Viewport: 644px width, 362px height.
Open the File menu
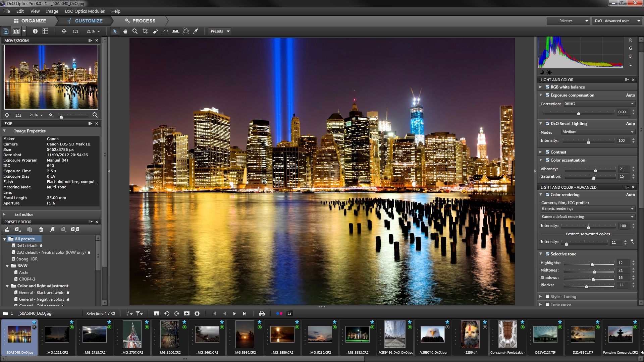pyautogui.click(x=6, y=11)
